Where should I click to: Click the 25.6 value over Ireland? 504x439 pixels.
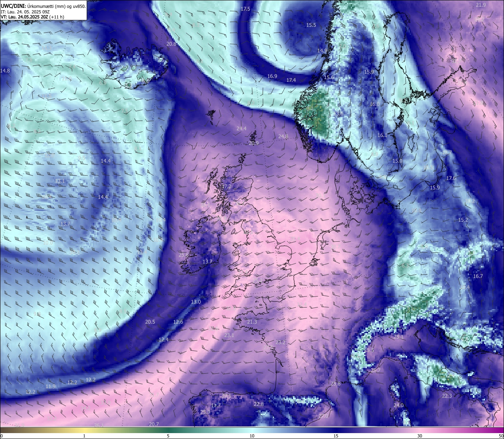click(x=183, y=255)
